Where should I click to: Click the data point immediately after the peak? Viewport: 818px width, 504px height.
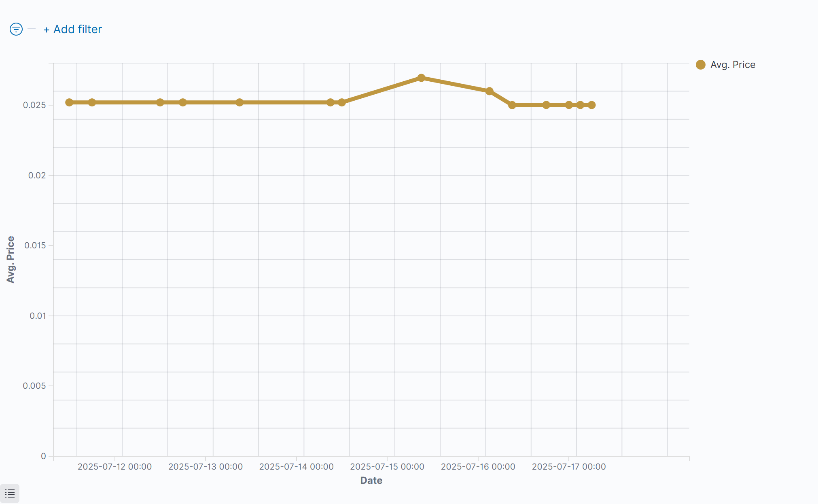489,91
